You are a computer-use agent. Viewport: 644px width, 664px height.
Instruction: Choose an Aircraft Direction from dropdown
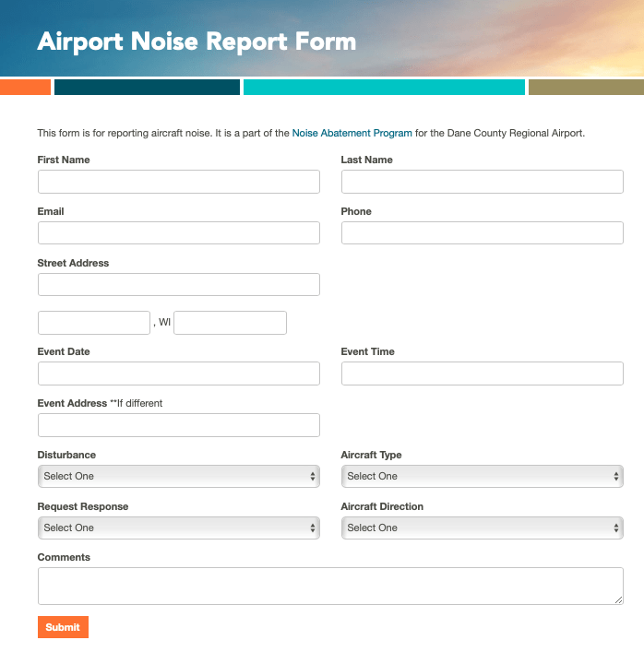[x=483, y=528]
